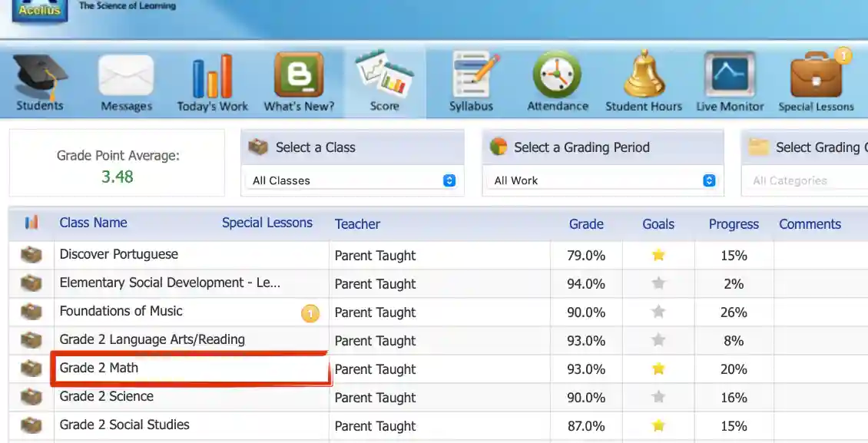Open Syllabus notepad icon
868x443 pixels.
pyautogui.click(x=471, y=77)
